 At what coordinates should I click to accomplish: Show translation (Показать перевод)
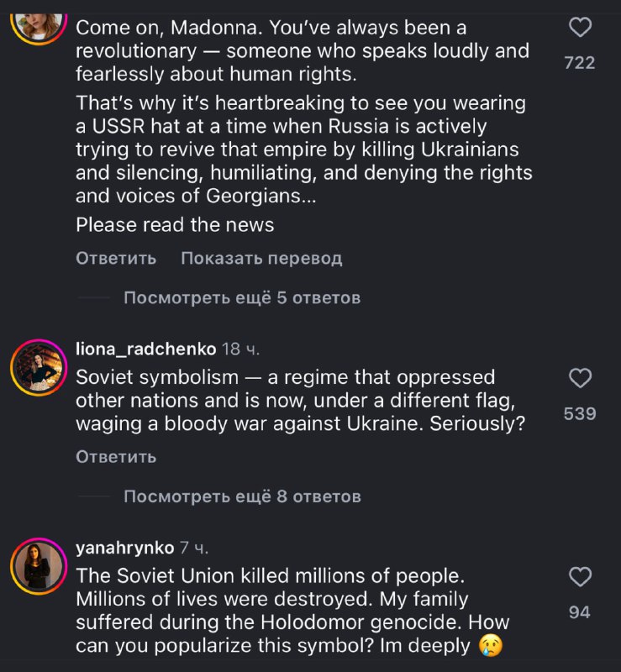(261, 258)
